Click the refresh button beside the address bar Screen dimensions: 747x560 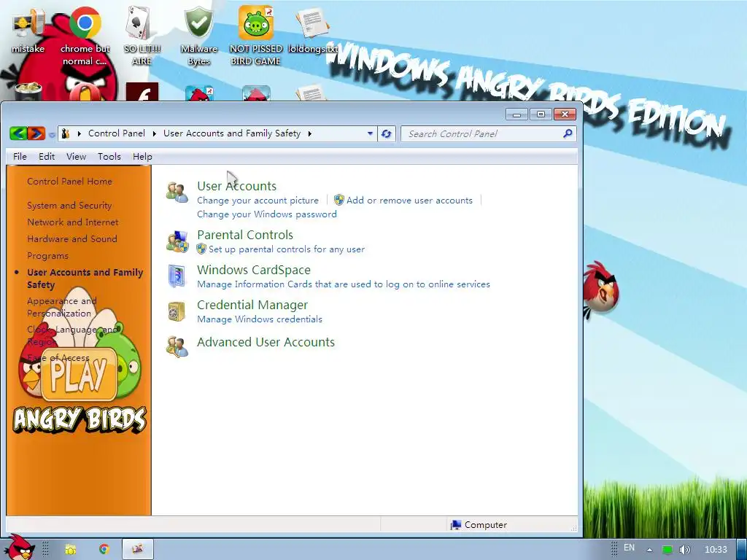(x=387, y=134)
